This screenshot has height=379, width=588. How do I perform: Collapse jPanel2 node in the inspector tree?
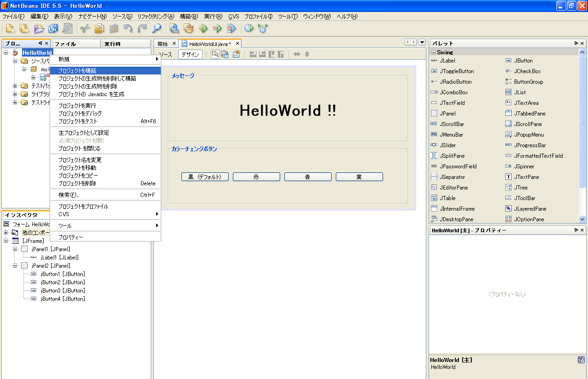click(x=15, y=266)
